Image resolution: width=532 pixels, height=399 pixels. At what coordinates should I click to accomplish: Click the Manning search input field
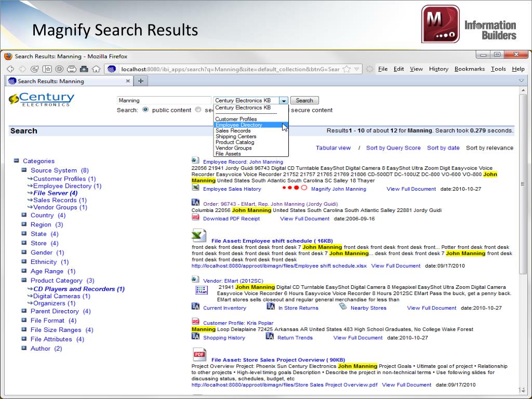coord(164,100)
